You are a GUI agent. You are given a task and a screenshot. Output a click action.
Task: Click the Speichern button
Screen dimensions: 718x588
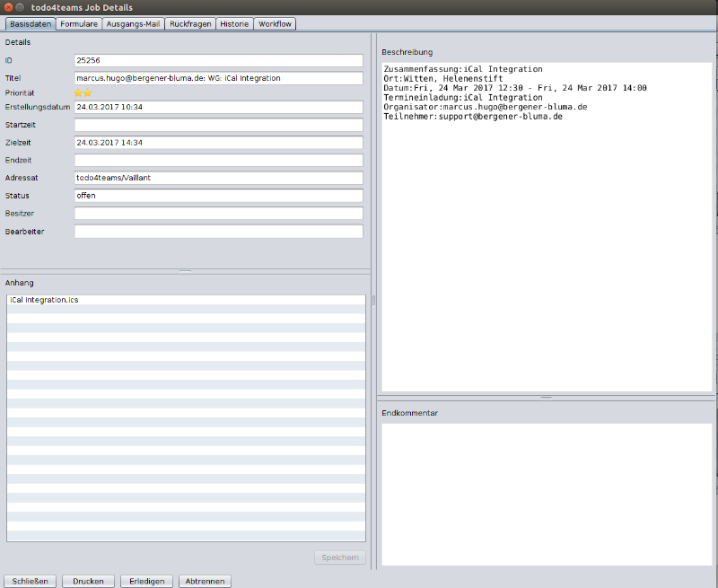click(340, 557)
